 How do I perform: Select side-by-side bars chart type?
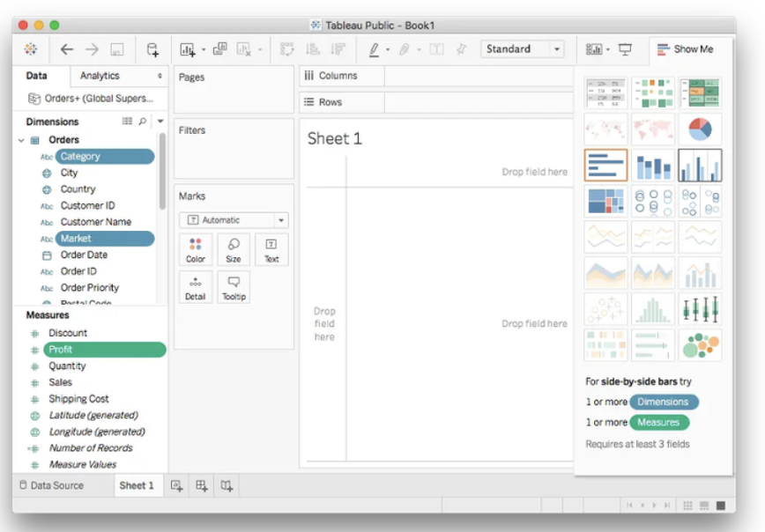(700, 166)
